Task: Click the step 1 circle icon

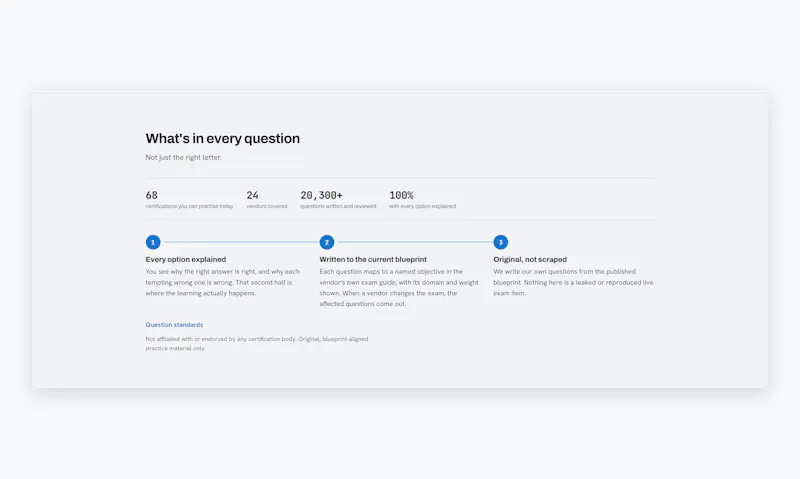Action: 153,242
